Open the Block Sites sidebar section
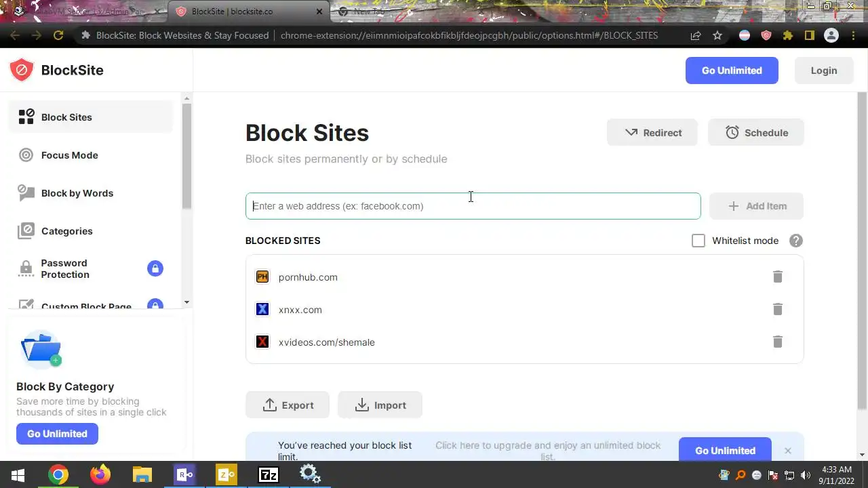 tap(91, 117)
